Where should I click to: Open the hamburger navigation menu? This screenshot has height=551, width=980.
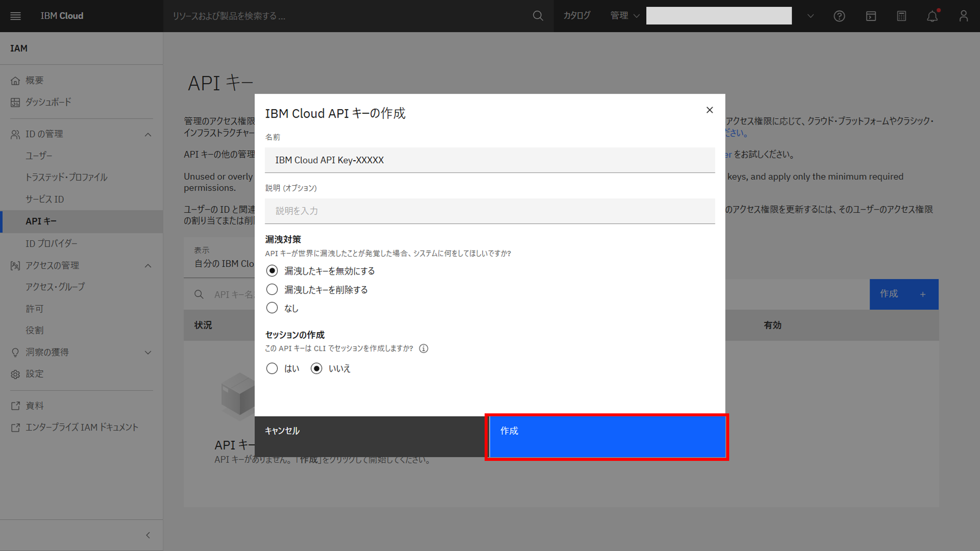pyautogui.click(x=16, y=16)
